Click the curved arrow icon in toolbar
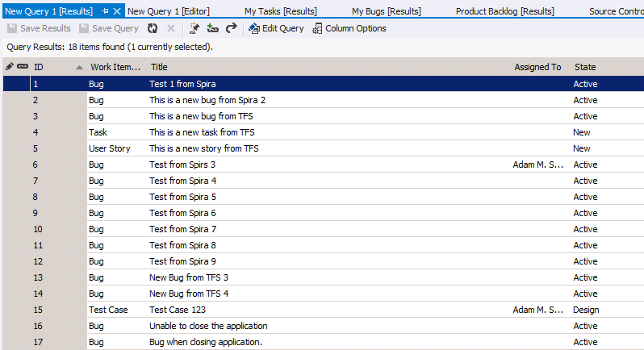The image size is (644, 350). click(x=232, y=28)
